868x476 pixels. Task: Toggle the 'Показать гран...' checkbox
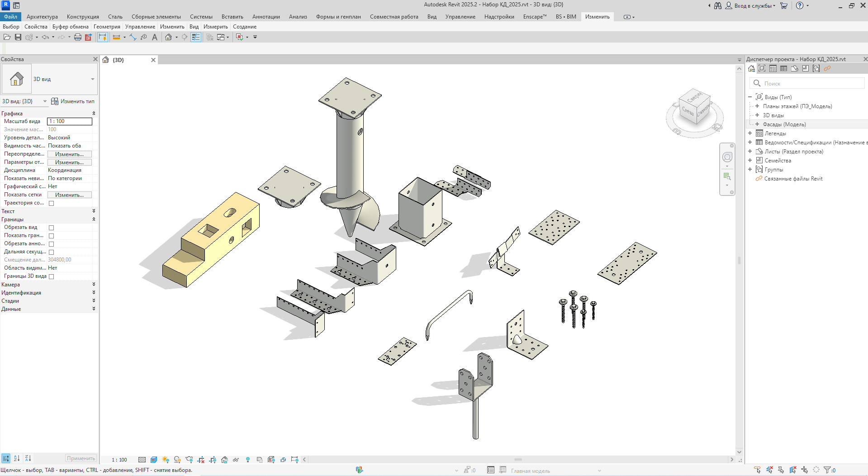click(x=52, y=236)
